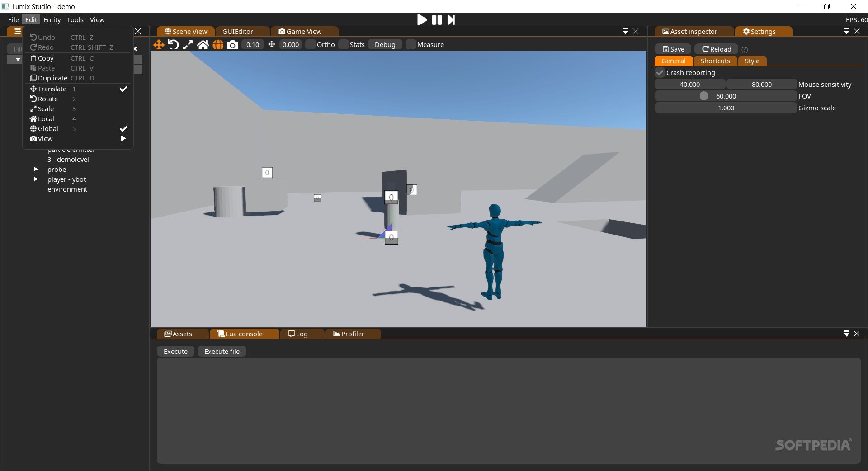Toggle the Stats checkbox
The image size is (868, 471).
[x=344, y=44]
